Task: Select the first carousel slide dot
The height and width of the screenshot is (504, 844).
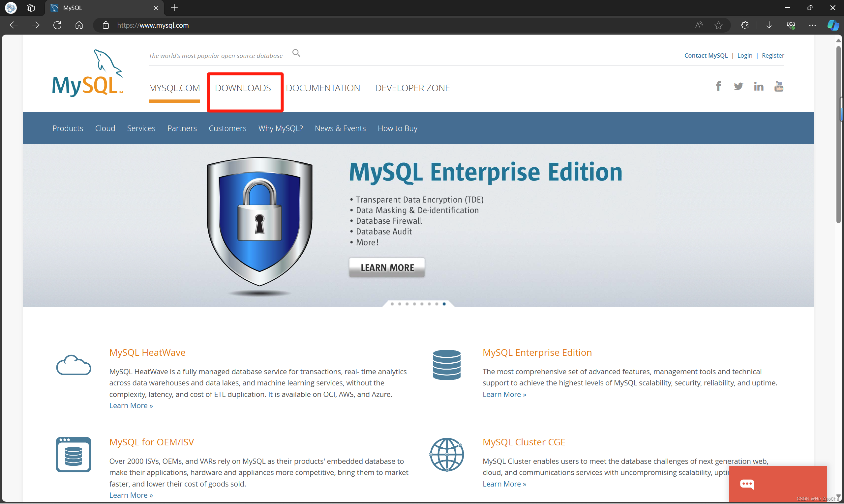Action: (x=392, y=304)
